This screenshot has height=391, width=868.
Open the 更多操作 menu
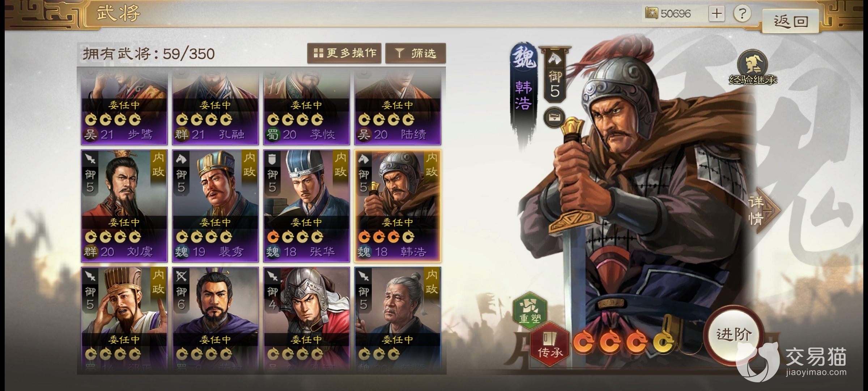(x=344, y=53)
